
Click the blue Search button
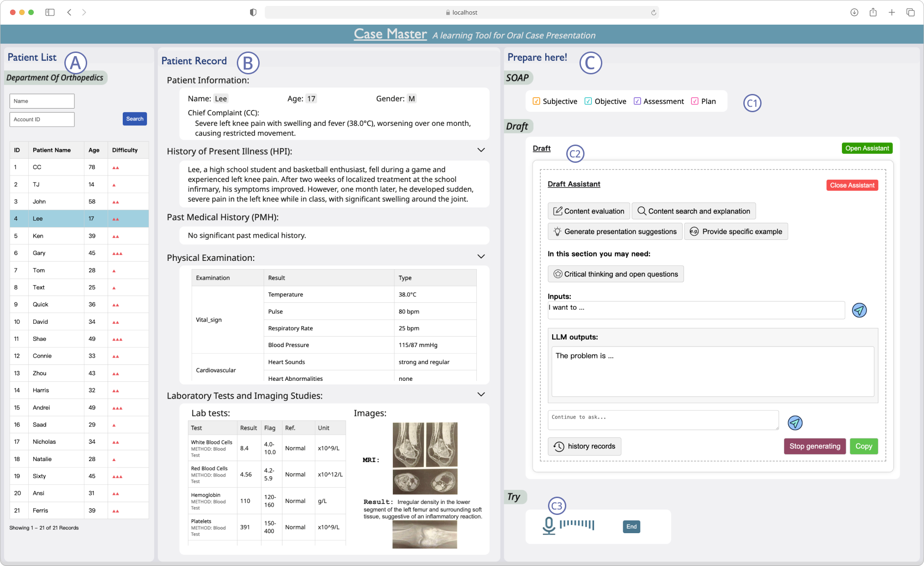[x=135, y=119]
